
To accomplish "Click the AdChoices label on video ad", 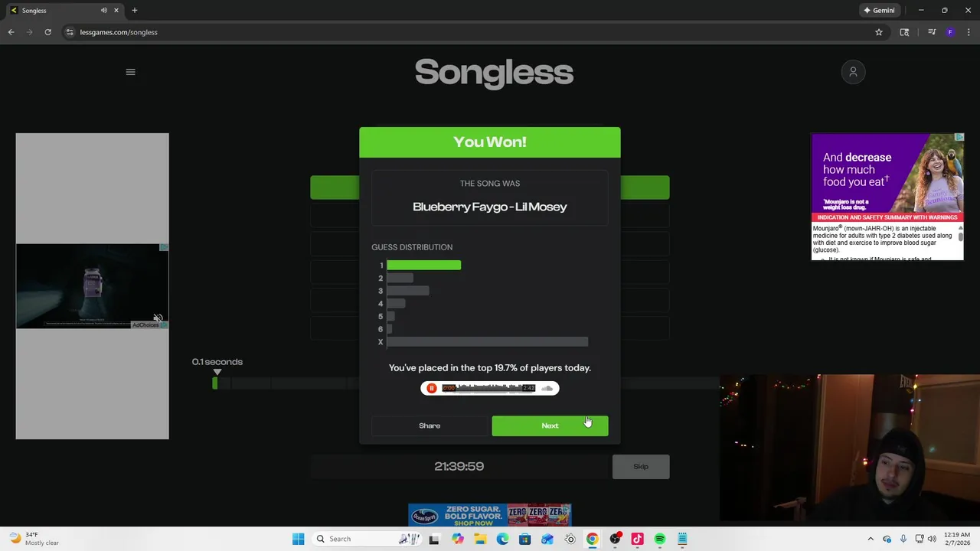I will (149, 324).
